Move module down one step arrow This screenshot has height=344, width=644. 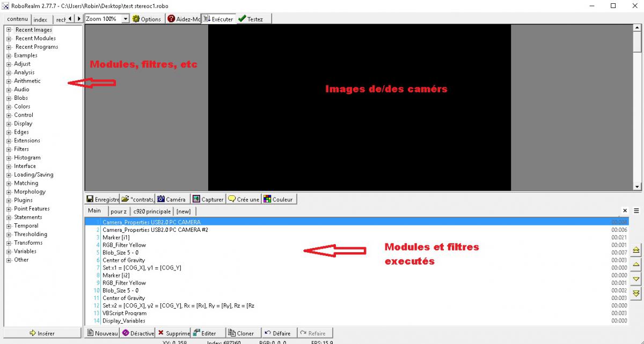click(636, 279)
